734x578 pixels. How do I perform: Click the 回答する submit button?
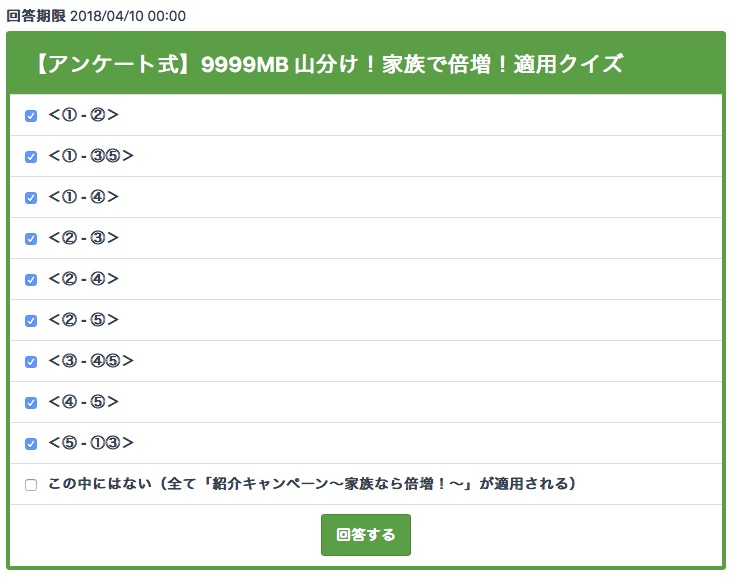(365, 535)
